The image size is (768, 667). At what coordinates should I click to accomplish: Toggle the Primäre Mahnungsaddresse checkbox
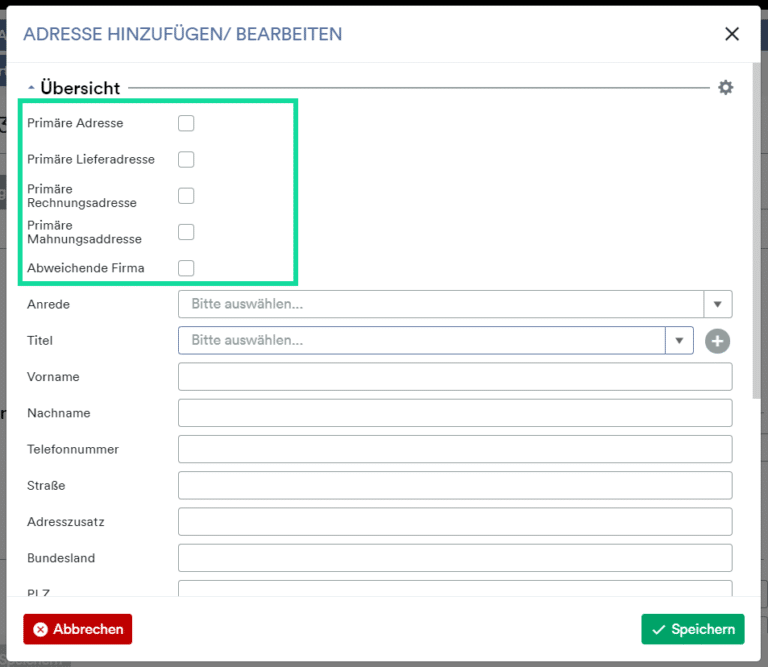[186, 232]
